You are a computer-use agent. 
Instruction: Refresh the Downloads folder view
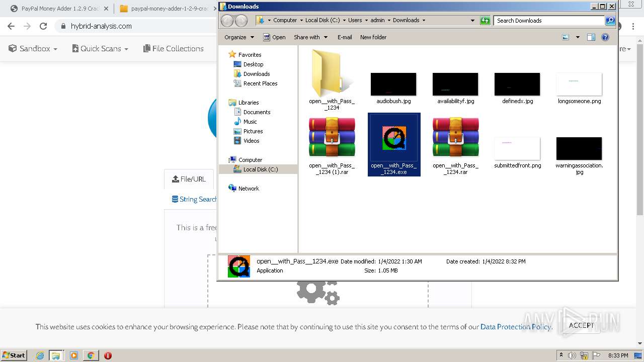click(485, 21)
